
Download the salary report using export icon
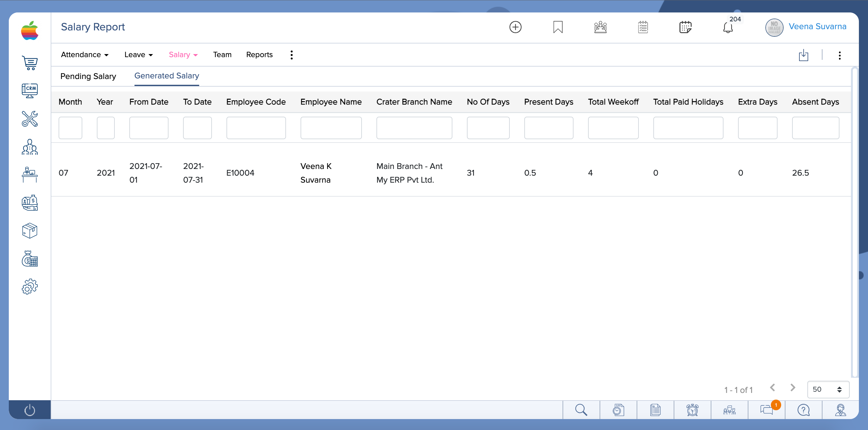(x=804, y=55)
